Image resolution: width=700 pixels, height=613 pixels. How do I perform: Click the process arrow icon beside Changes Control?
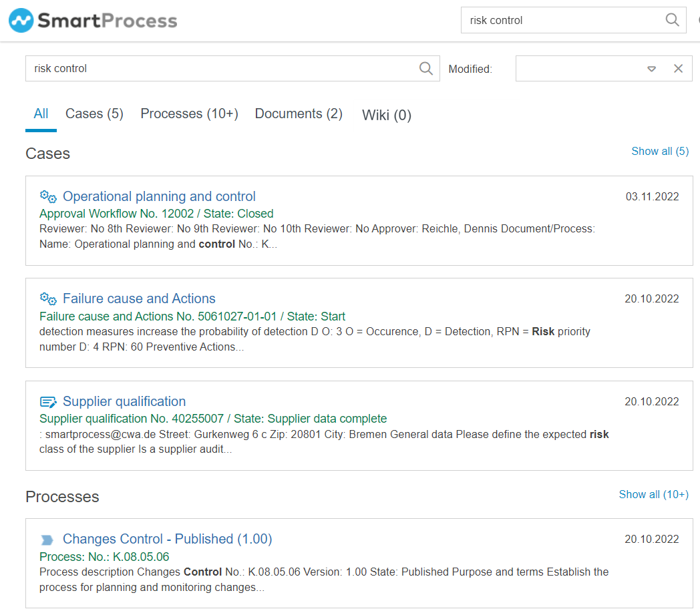tap(47, 540)
